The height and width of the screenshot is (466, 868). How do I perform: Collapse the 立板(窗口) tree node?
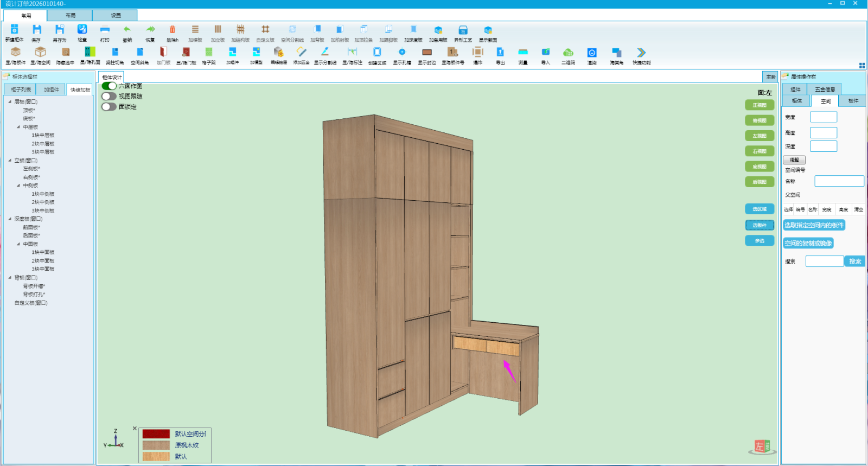(x=10, y=161)
